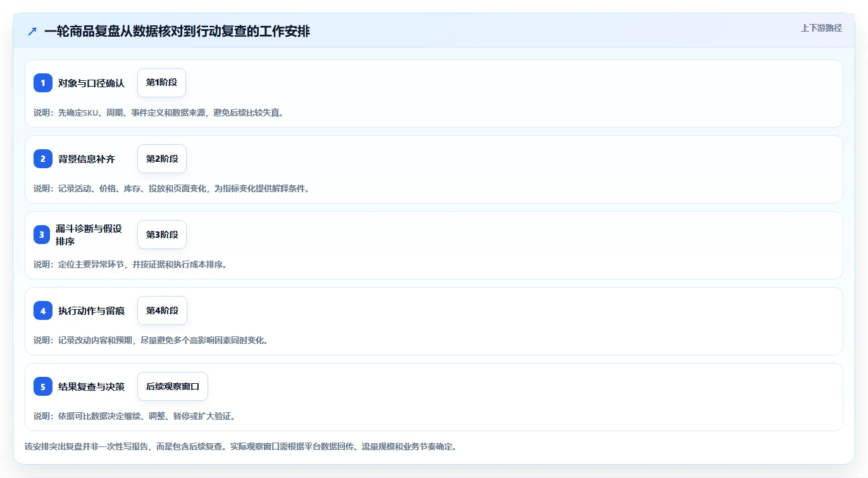Click the step title 对象与口径确认
The image size is (868, 478).
click(91, 83)
